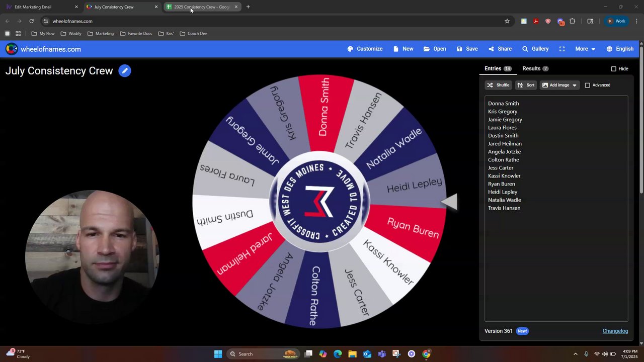Click Kassi Knowler in entries list
644x362 pixels.
pos(504,176)
